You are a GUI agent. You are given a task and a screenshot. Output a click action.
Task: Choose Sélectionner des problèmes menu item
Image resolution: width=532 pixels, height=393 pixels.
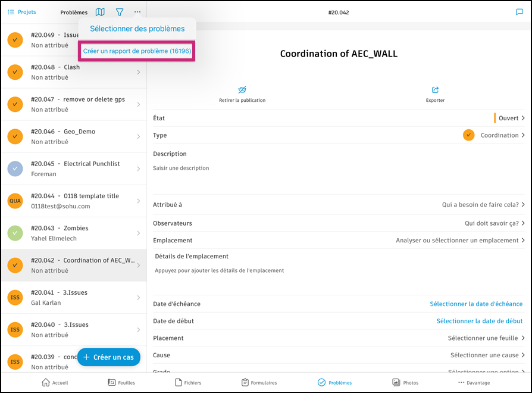137,29
